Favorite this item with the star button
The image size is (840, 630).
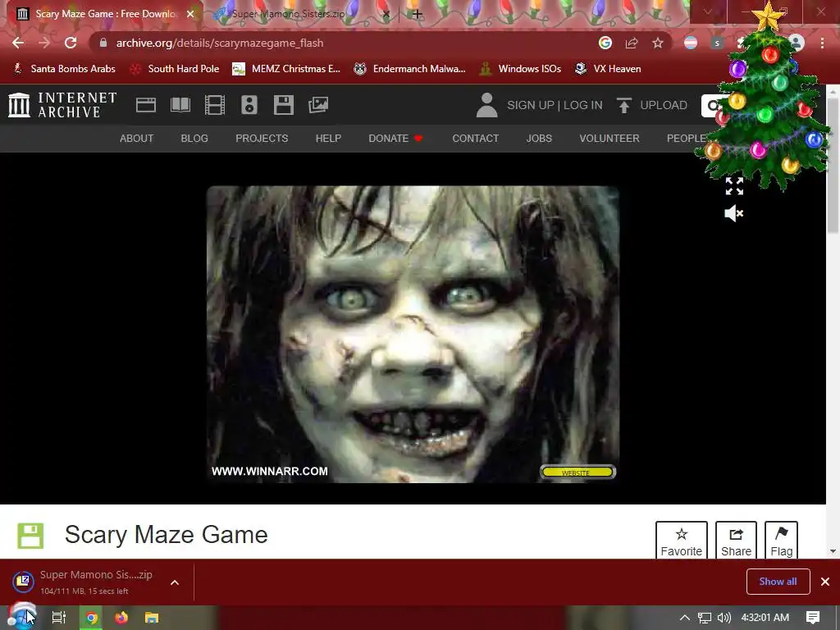(682, 540)
